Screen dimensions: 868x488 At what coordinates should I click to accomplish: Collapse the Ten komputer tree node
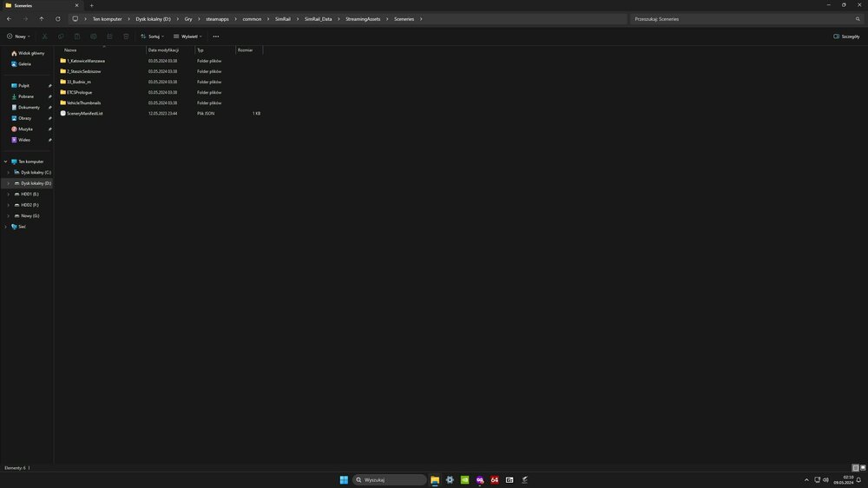[x=5, y=162]
